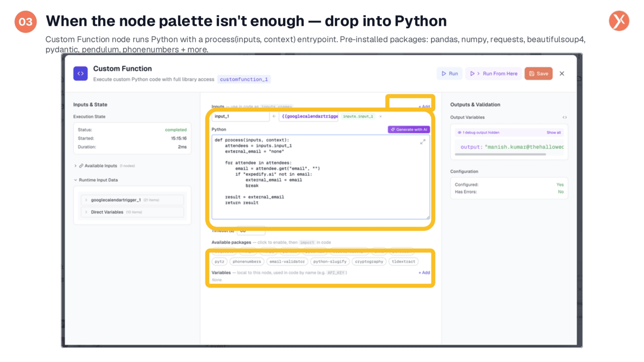The image size is (644, 362).
Task: Add a new input with + Add
Action: click(x=424, y=107)
